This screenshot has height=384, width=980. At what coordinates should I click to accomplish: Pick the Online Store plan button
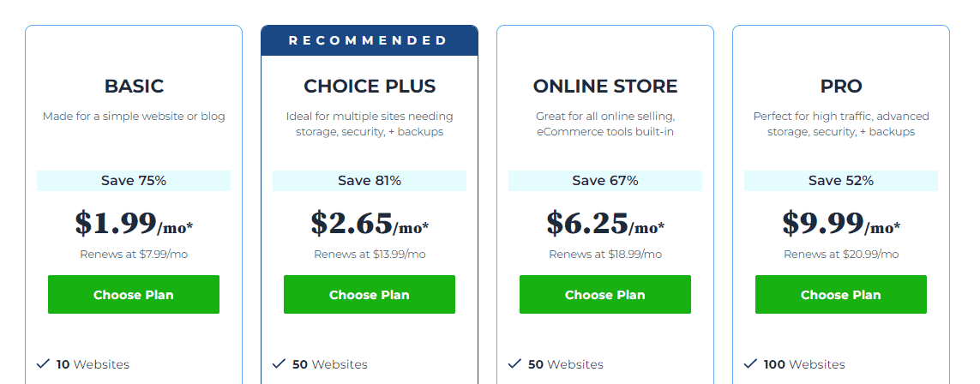(605, 295)
